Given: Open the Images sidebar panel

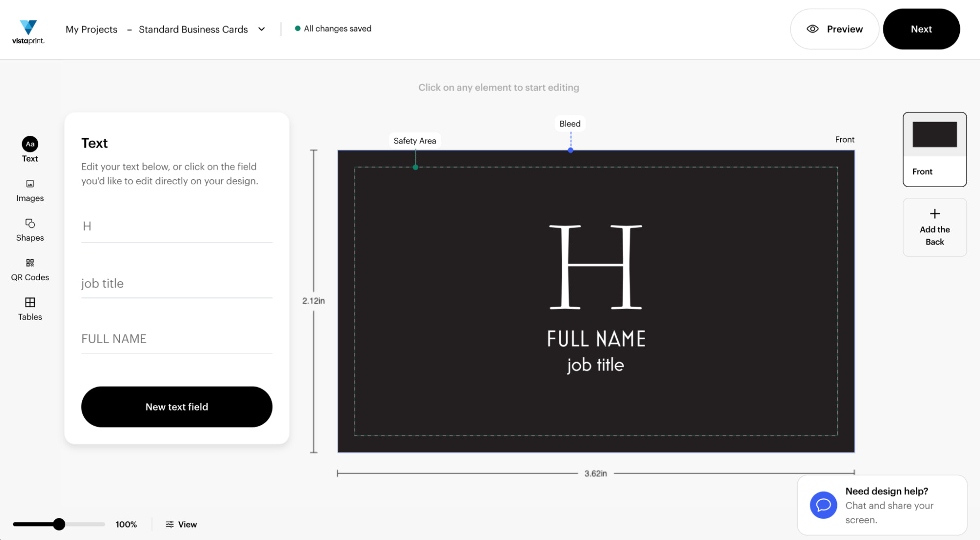Looking at the screenshot, I should click(30, 190).
